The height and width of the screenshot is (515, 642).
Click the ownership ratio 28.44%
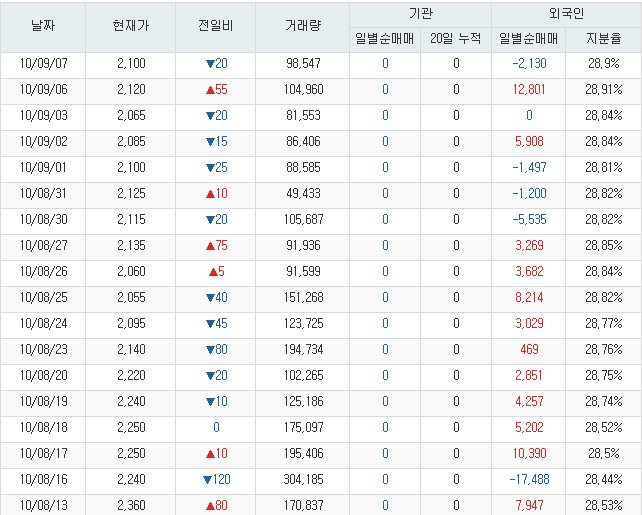click(604, 479)
